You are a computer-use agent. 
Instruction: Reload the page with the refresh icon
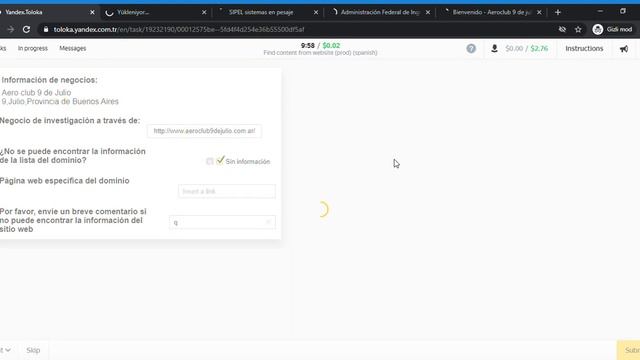pyautogui.click(x=27, y=29)
